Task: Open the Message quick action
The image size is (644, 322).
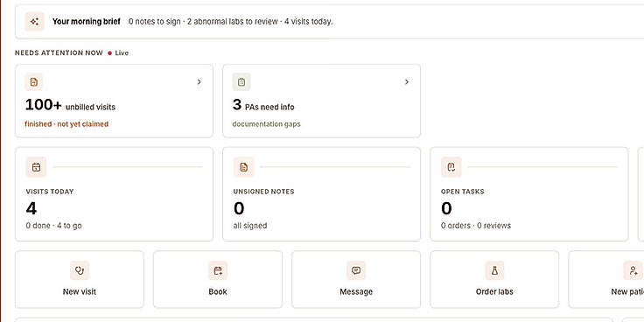Action: pyautogui.click(x=356, y=279)
